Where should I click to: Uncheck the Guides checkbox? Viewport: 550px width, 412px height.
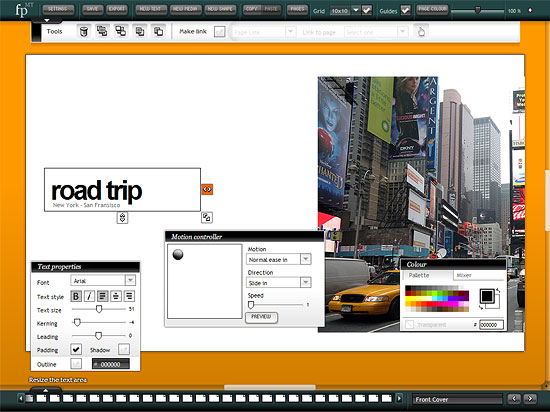coord(405,10)
